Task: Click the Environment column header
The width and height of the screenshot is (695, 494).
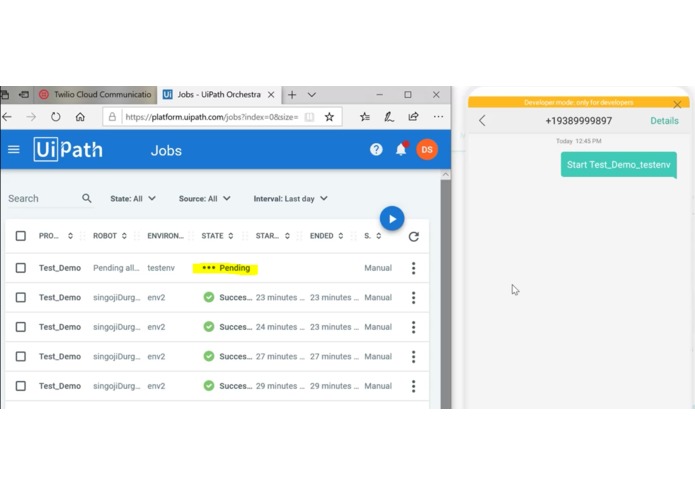Action: pyautogui.click(x=165, y=236)
